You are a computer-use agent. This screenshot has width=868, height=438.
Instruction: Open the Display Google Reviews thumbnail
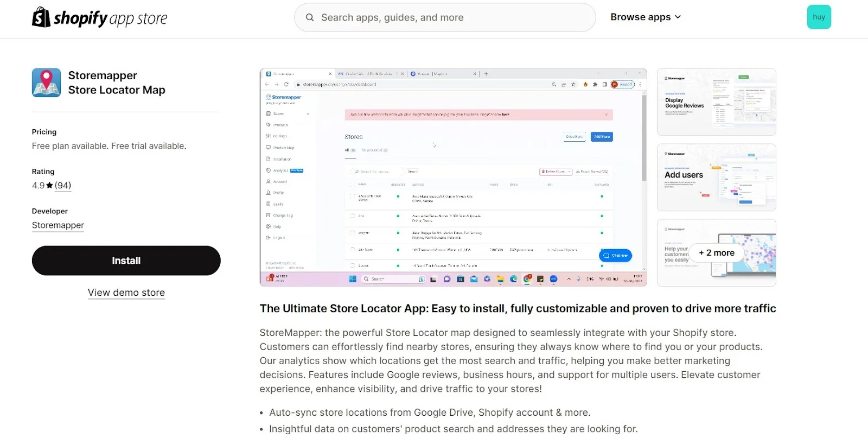(717, 102)
